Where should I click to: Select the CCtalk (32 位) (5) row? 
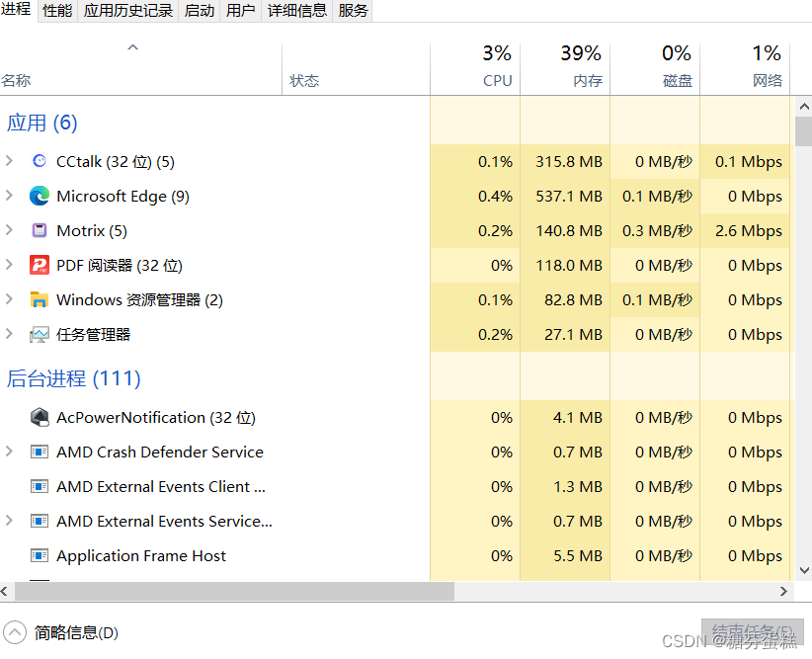pos(394,162)
